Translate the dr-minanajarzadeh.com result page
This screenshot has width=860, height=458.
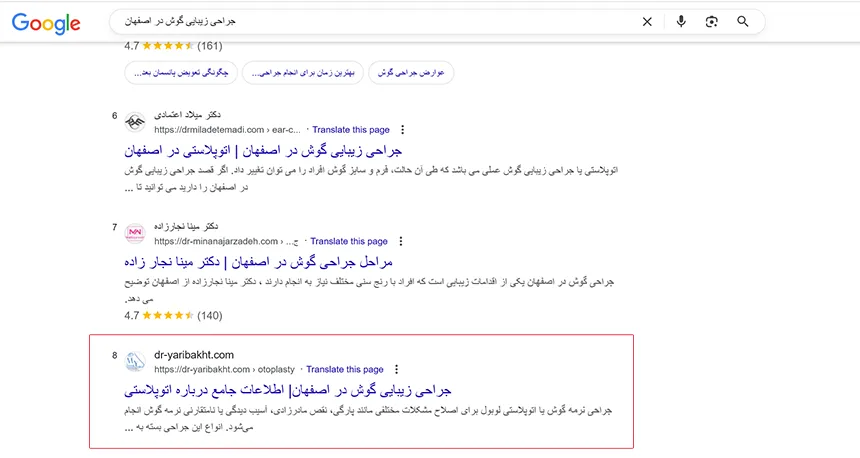pyautogui.click(x=349, y=241)
